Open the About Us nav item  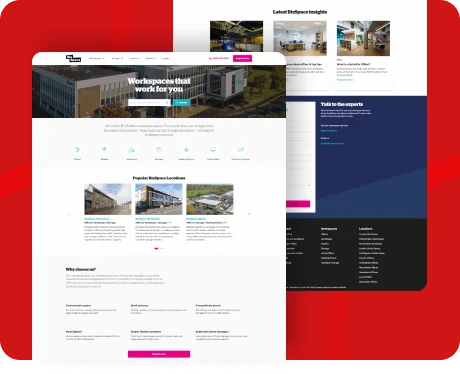pyautogui.click(x=150, y=58)
